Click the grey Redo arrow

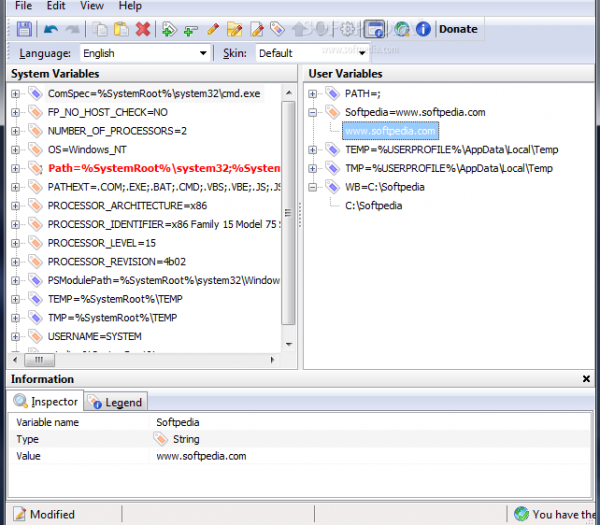[72, 29]
